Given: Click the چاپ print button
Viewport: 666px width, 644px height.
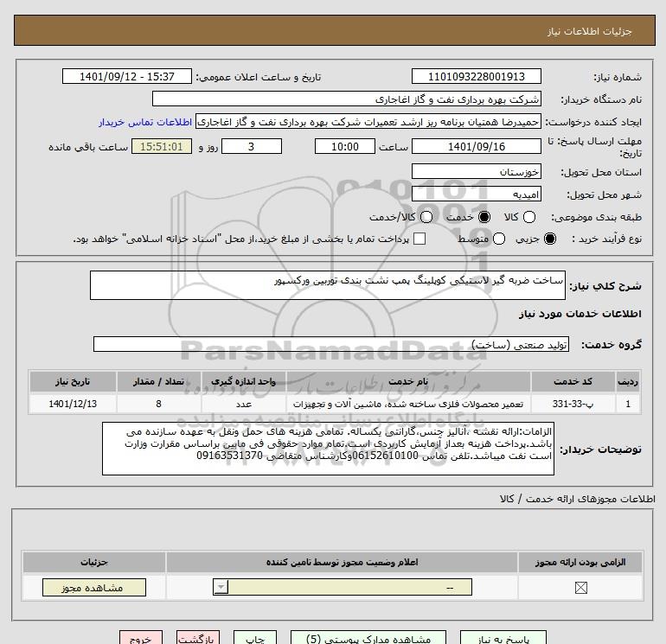Looking at the screenshot, I should 255,638.
